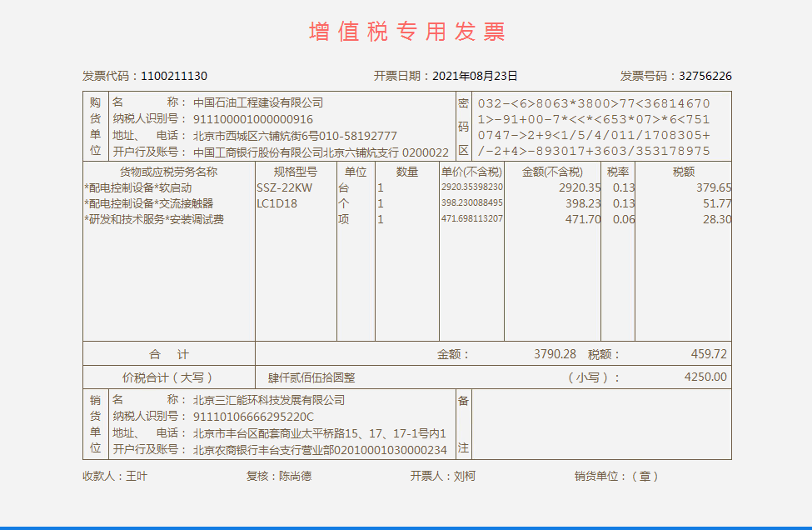Click the 税率 column header

[618, 172]
